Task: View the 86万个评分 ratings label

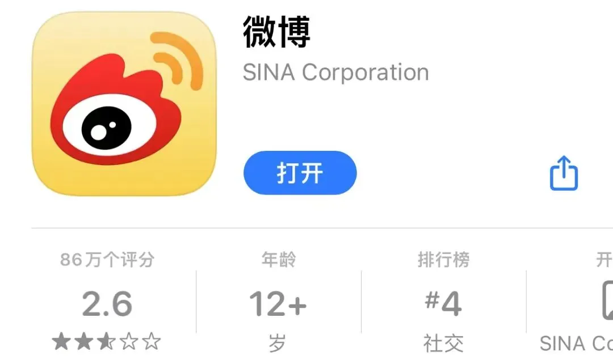Action: (107, 260)
